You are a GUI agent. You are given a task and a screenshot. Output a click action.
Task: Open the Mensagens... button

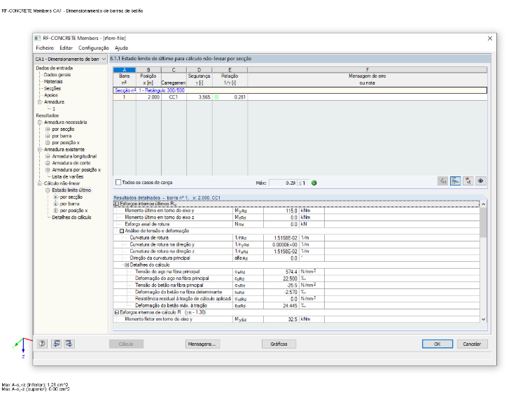[x=202, y=344]
